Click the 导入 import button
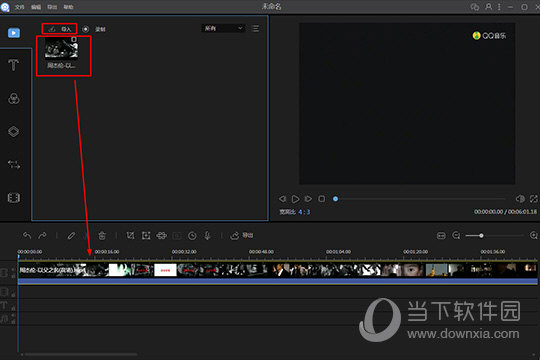Viewport: 540px width, 360px height. (59, 29)
